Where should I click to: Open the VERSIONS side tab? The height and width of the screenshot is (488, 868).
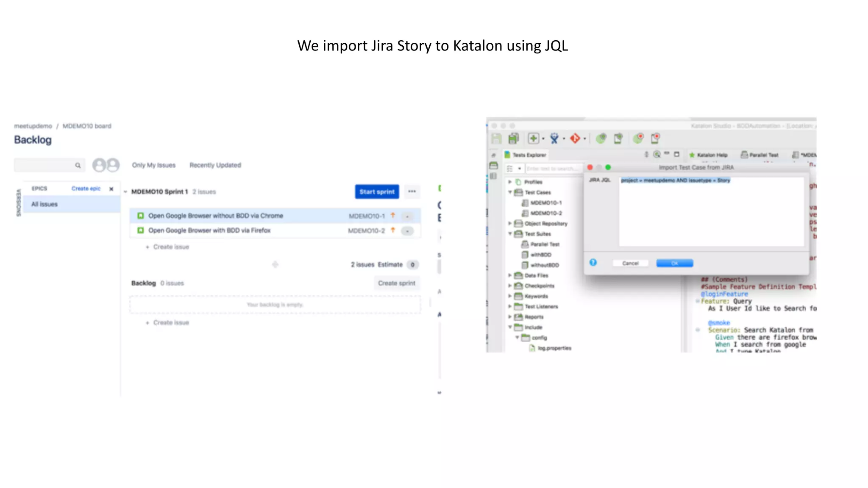(x=18, y=202)
